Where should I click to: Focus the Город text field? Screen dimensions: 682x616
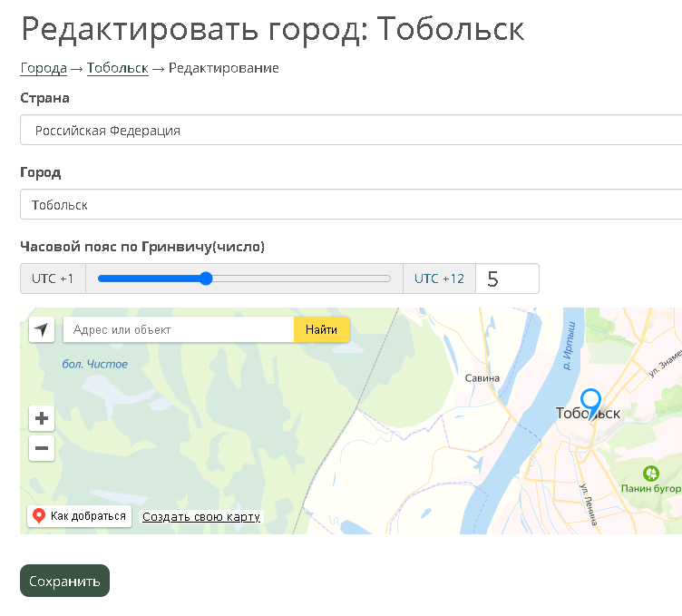350,205
